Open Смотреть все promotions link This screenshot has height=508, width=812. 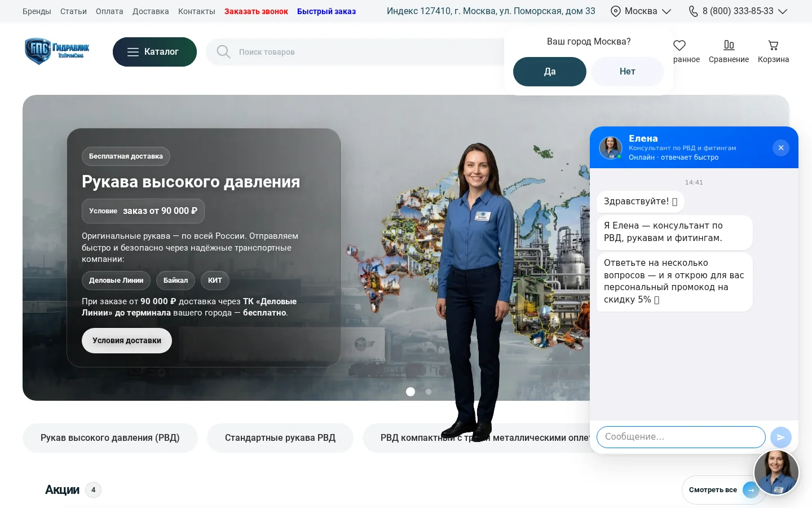point(713,490)
